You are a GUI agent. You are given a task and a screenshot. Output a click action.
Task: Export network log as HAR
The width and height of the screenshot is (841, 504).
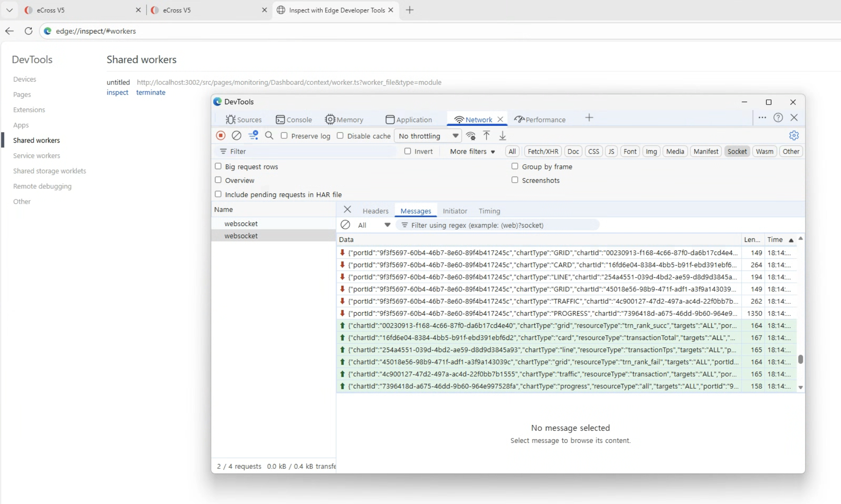pos(502,136)
